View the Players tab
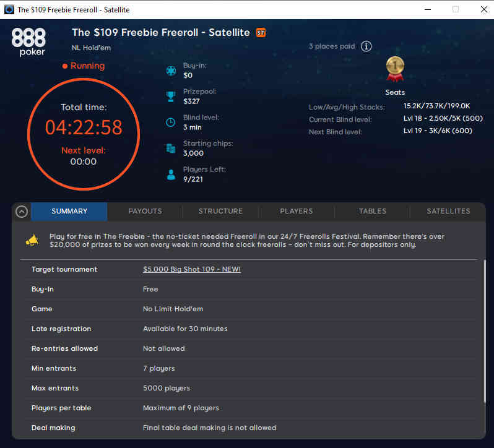 296,211
